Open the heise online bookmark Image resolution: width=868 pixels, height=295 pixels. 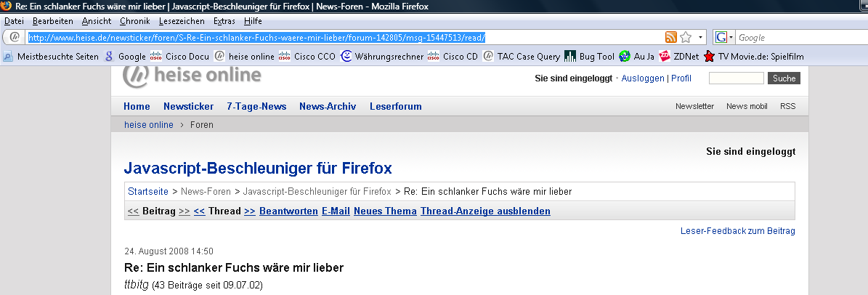click(245, 57)
